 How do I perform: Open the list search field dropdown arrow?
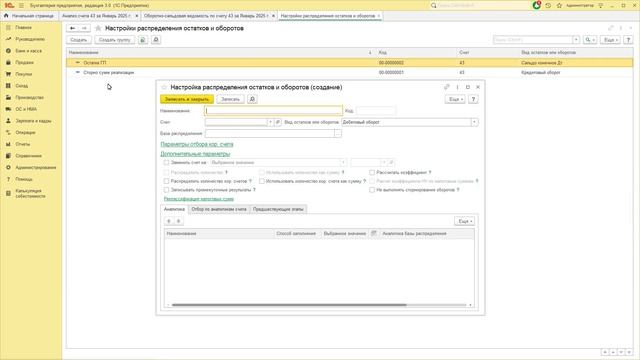click(576, 40)
